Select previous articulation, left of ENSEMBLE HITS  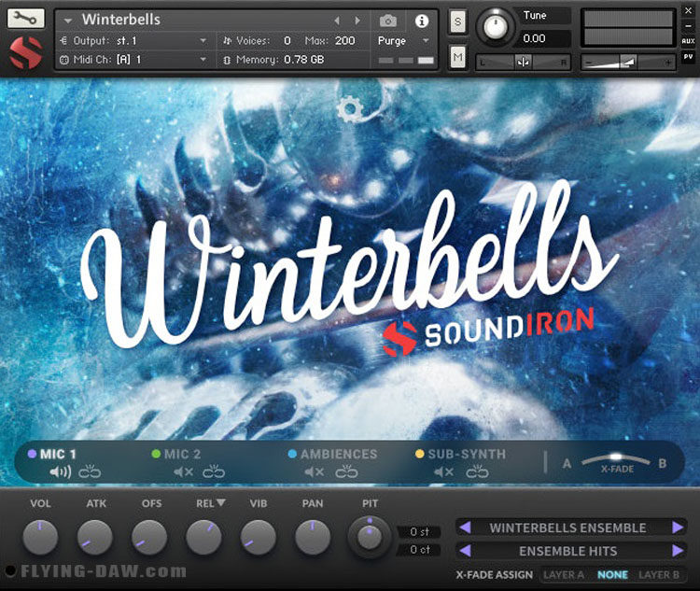click(465, 550)
